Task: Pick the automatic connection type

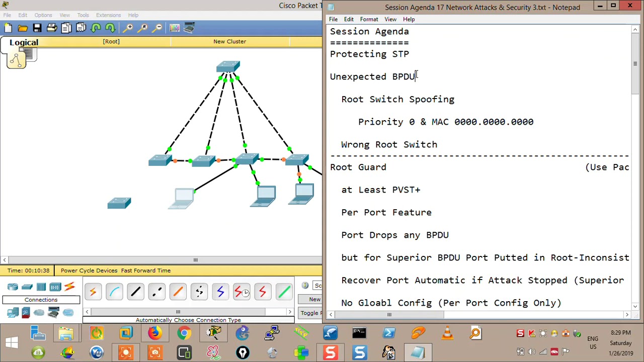Action: tap(93, 292)
